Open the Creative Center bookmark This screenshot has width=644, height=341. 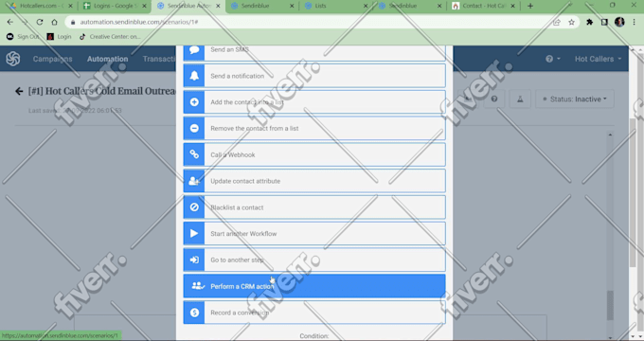[x=110, y=37]
